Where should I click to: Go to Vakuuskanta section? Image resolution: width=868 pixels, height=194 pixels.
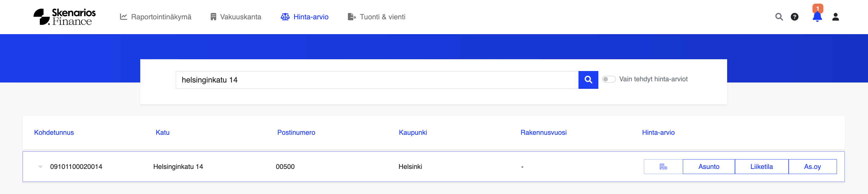point(236,17)
